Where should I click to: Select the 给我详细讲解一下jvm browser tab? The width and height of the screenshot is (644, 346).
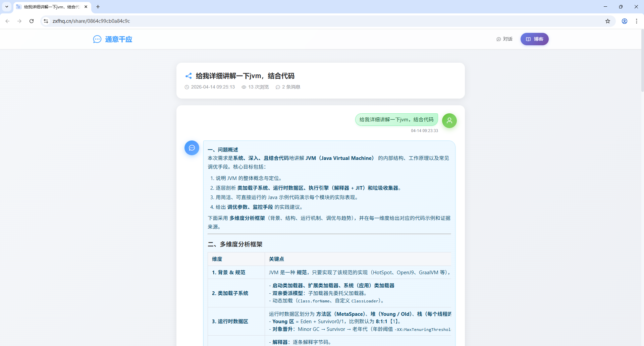51,7
